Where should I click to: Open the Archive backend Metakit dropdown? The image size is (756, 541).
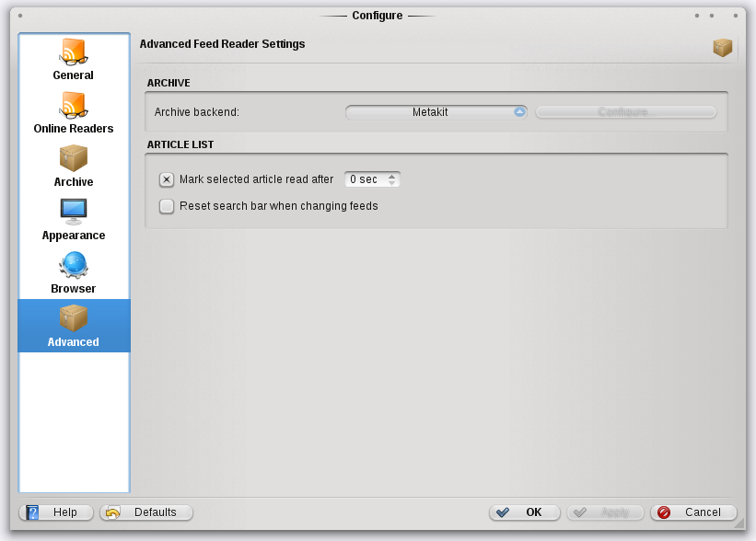tap(436, 112)
